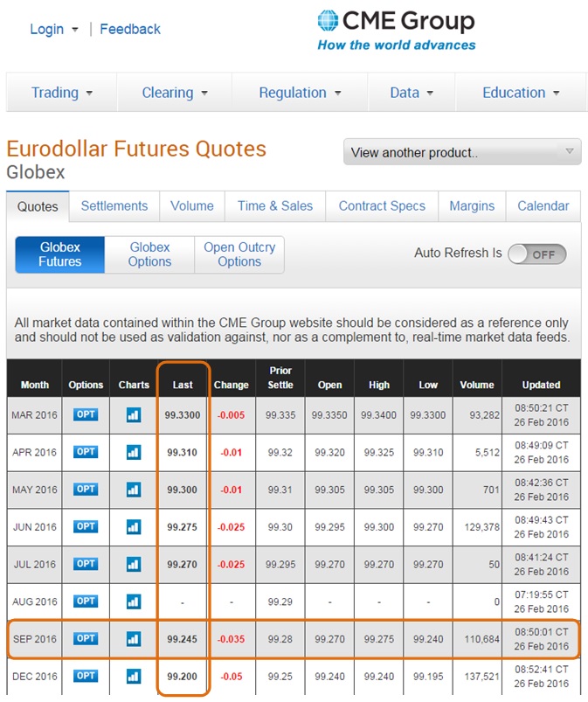The image size is (588, 702).
Task: Open the chart icon for AUG 2016
Action: point(134,601)
